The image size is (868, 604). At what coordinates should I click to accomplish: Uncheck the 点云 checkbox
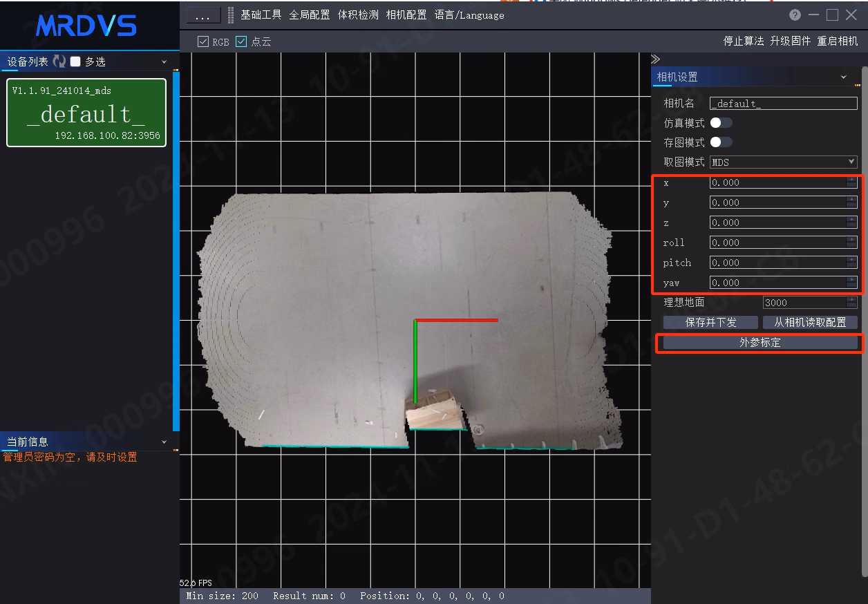(241, 41)
